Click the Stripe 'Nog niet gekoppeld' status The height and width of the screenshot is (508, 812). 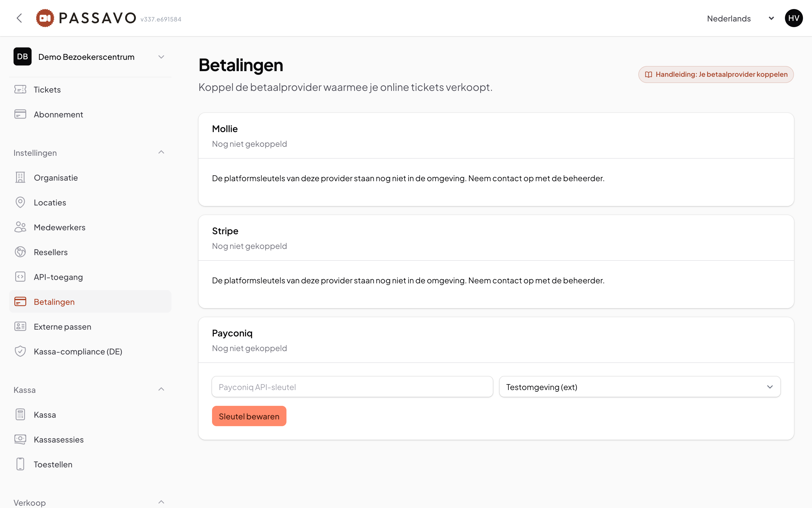click(249, 246)
